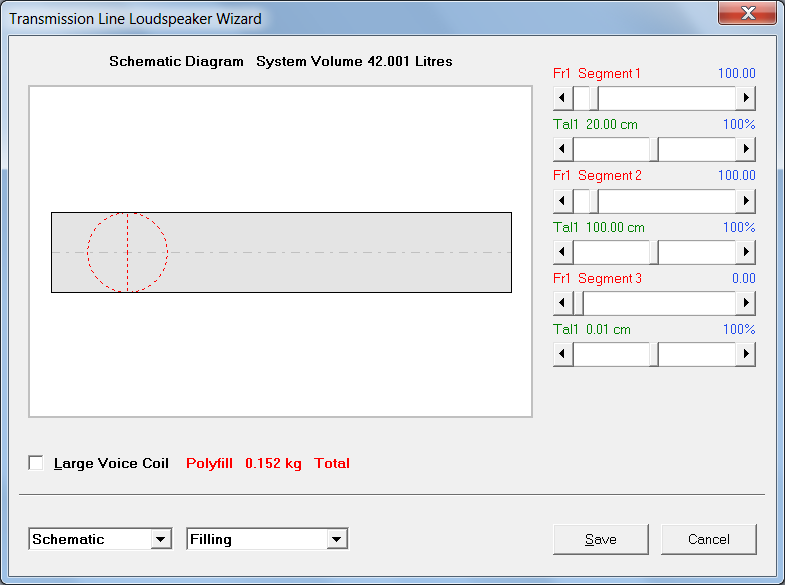Click the Polyfill 0.152 kg Total text
Screen dimensions: 785x585
coord(268,463)
